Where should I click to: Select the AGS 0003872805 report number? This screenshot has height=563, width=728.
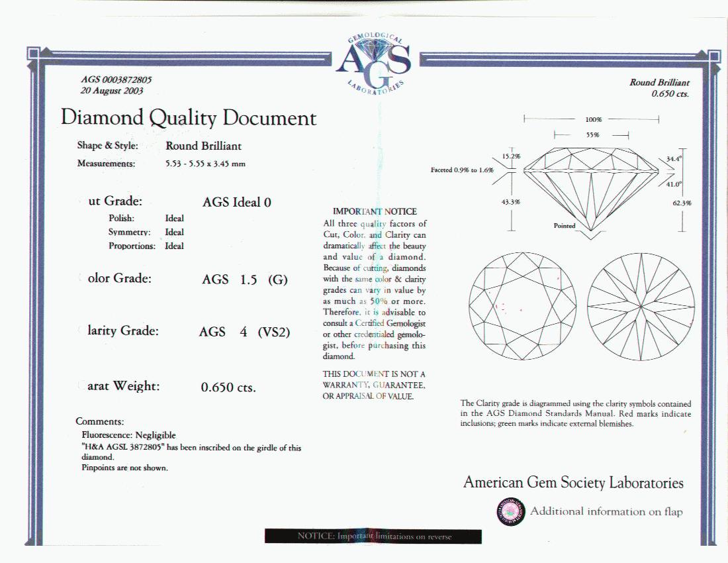click(x=116, y=80)
